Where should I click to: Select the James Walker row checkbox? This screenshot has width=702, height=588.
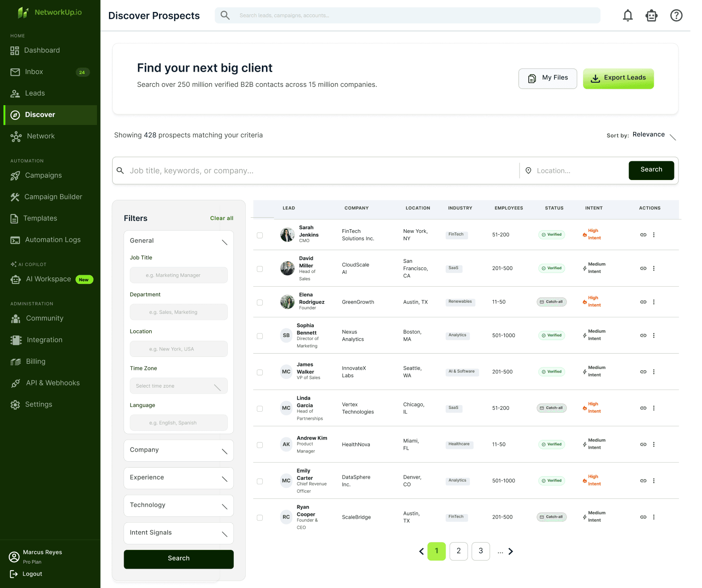pos(260,372)
